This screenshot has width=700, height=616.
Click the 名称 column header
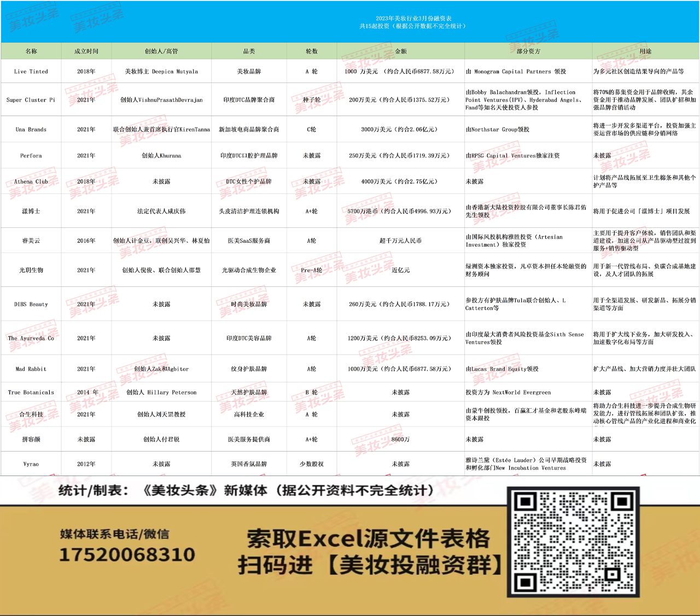(31, 51)
